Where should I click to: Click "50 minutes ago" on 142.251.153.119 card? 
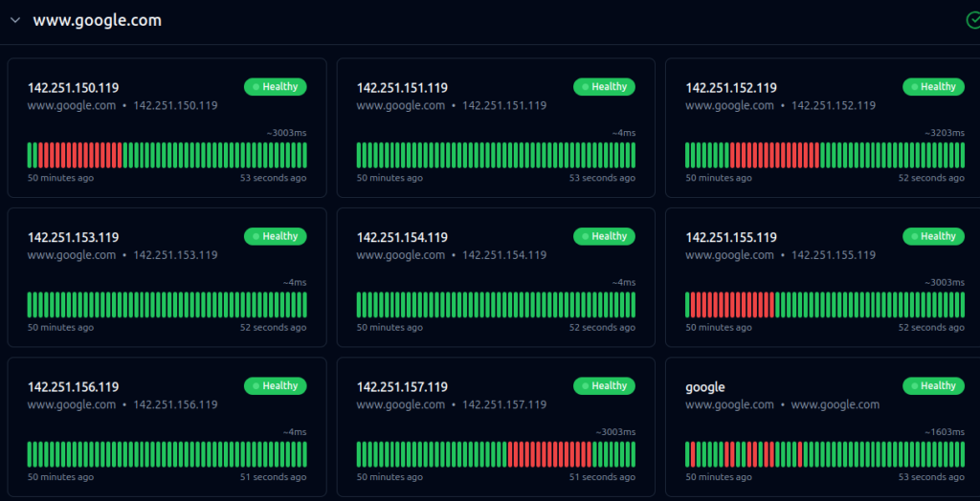click(x=60, y=327)
